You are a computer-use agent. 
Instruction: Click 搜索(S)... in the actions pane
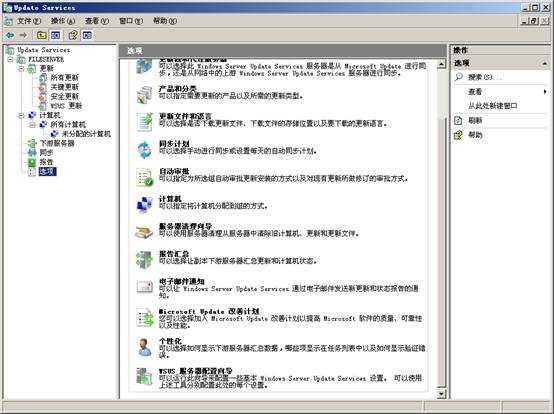tap(485, 77)
